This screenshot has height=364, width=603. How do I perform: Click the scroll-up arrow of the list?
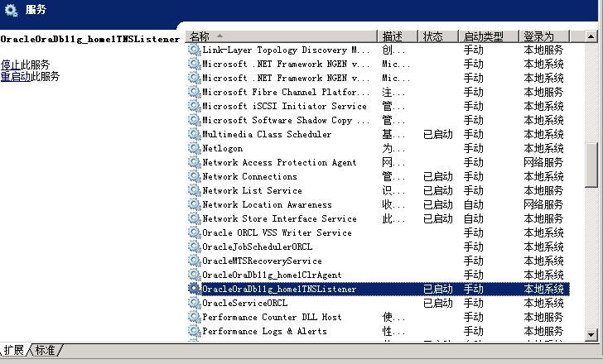(591, 36)
